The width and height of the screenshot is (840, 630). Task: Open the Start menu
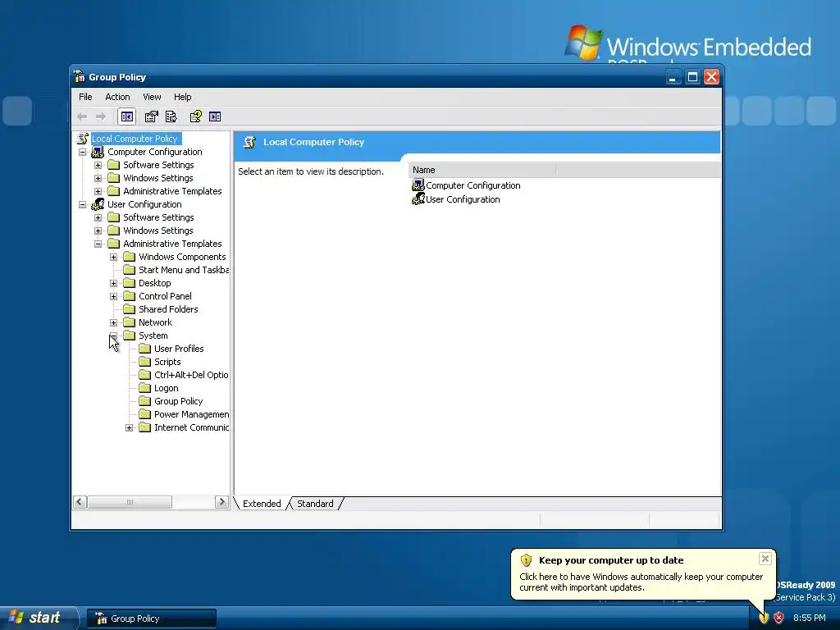38,618
